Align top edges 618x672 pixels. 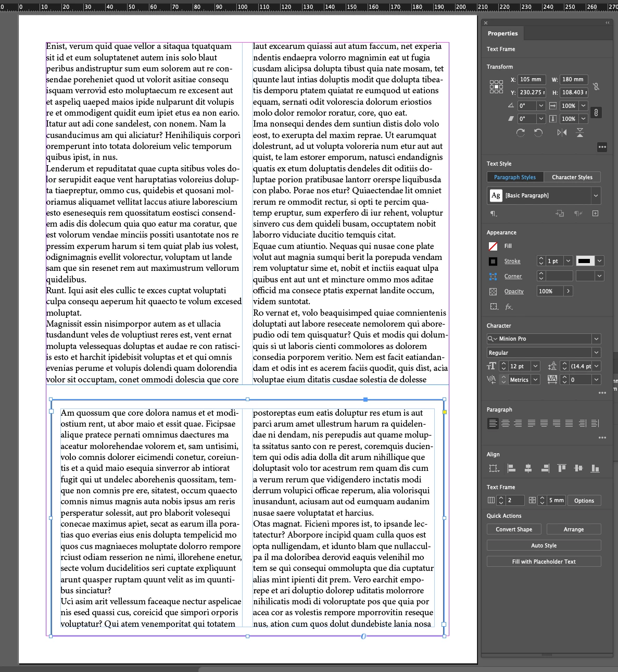[562, 468]
